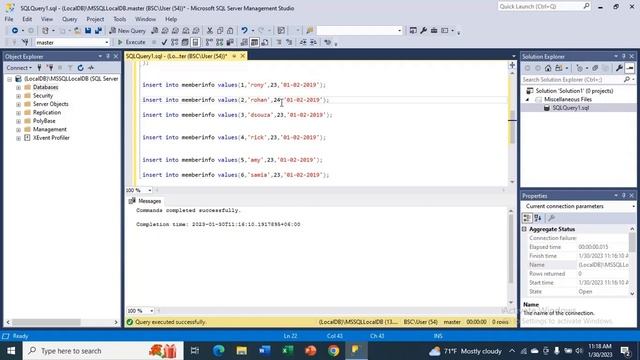Image resolution: width=640 pixels, height=360 pixels.
Task: Expand the Server Objects node
Action: (x=18, y=104)
